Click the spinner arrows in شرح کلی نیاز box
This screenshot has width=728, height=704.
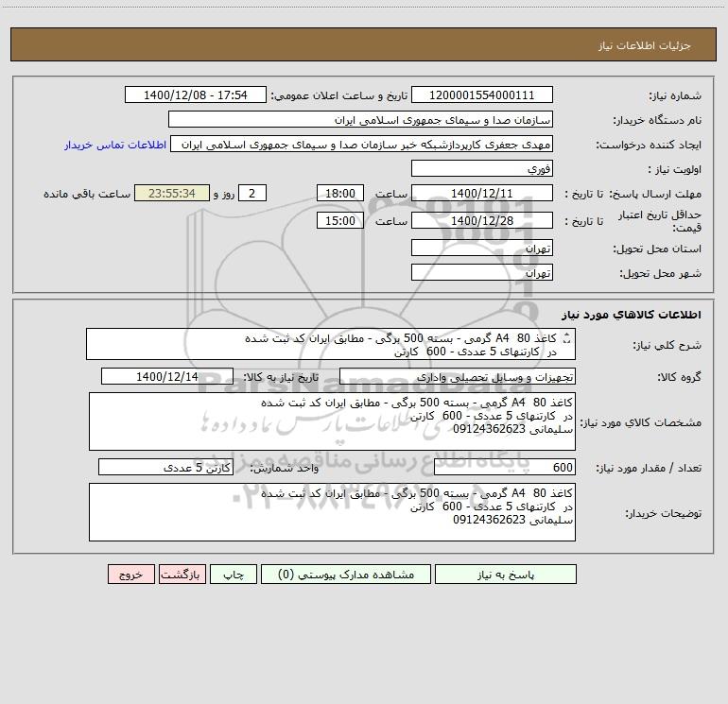click(x=566, y=339)
